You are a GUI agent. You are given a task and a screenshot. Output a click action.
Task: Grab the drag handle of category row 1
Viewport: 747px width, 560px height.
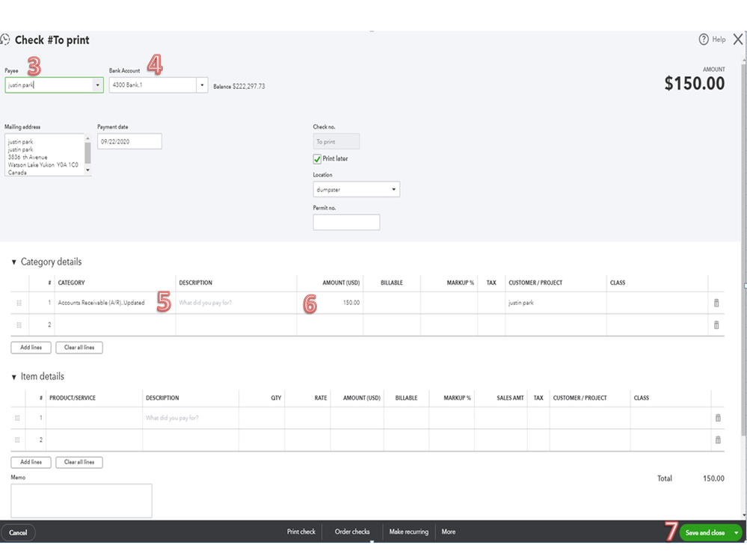[19, 303]
